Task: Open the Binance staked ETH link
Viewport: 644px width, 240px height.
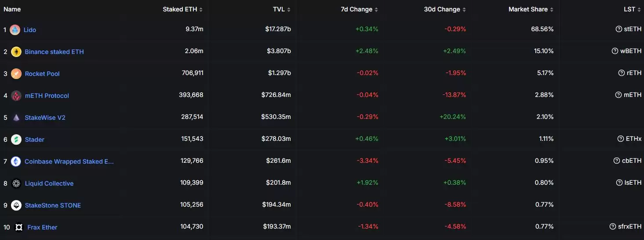Action: 54,52
